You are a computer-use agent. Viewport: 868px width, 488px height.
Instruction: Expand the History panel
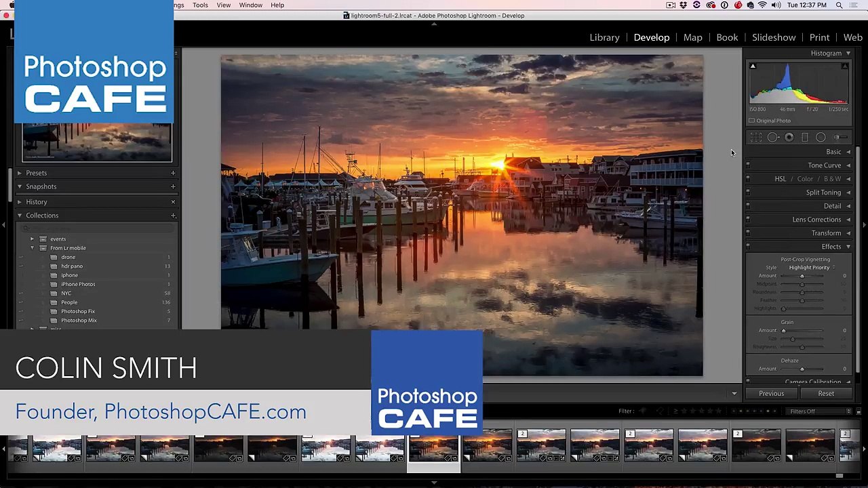(x=20, y=202)
